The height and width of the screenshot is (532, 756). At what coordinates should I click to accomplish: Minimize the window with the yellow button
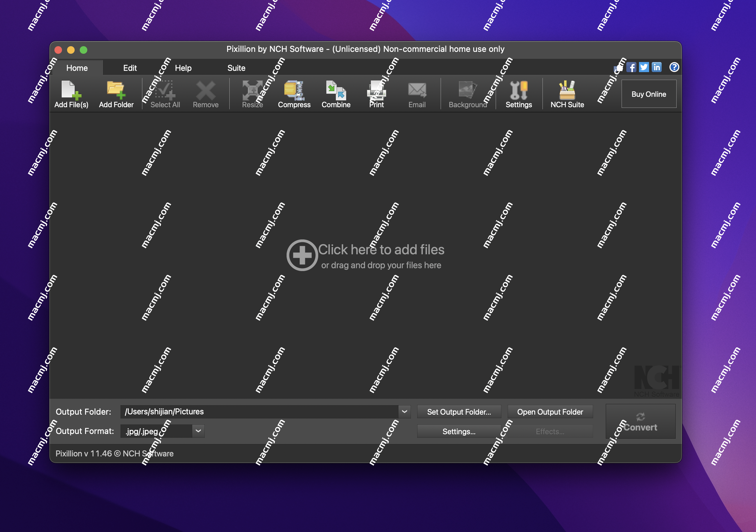(71, 50)
